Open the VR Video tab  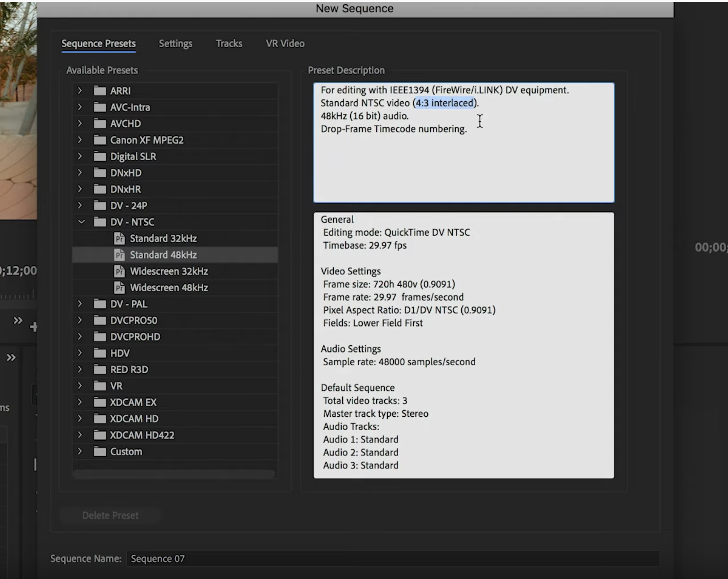(285, 44)
